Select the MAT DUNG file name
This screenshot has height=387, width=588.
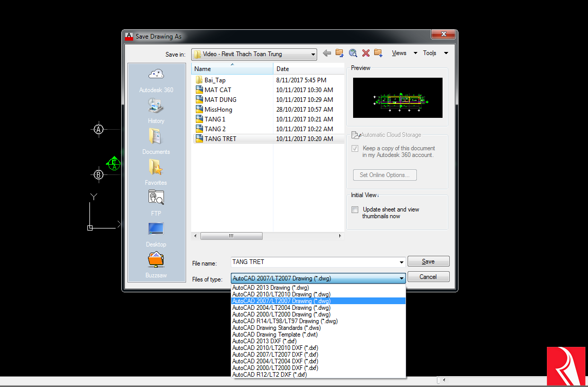pyautogui.click(x=220, y=100)
